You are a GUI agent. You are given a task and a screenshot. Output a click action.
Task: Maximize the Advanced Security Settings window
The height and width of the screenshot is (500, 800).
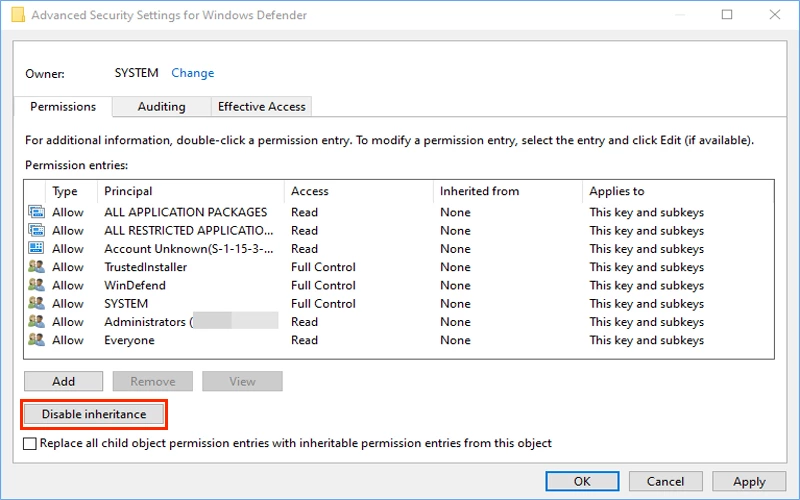727,15
